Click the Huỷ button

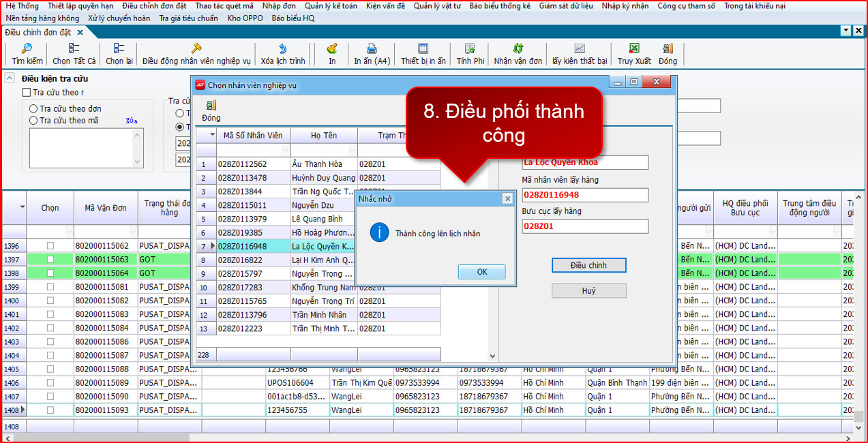(588, 291)
